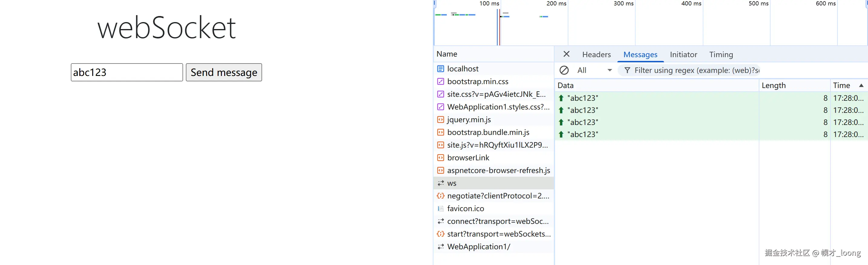This screenshot has height=265, width=868.
Task: Select the first "abc123" sent message
Action: (x=711, y=98)
